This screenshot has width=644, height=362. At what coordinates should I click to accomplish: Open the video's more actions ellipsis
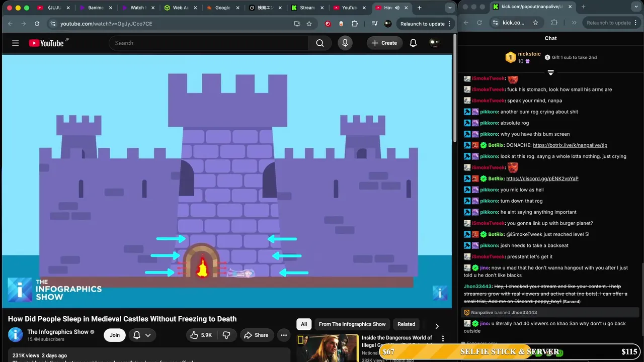click(x=284, y=335)
